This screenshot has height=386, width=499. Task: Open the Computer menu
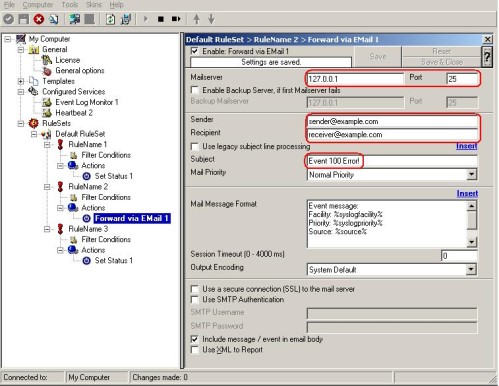[x=38, y=5]
